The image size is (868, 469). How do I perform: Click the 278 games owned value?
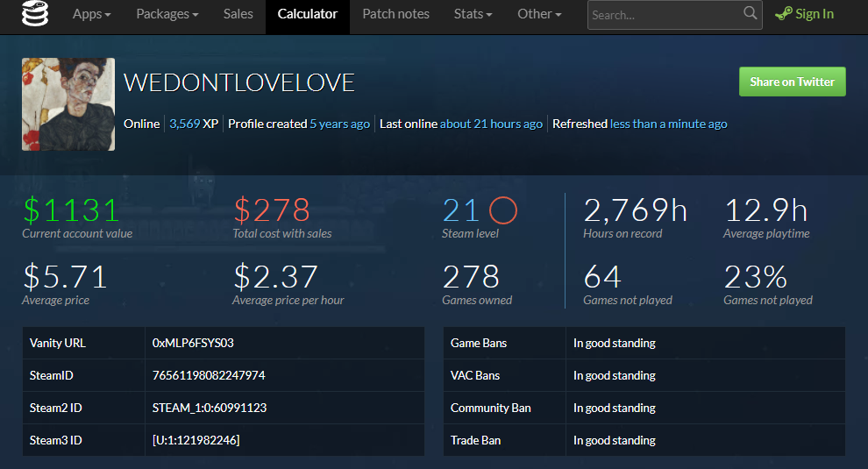coord(471,277)
